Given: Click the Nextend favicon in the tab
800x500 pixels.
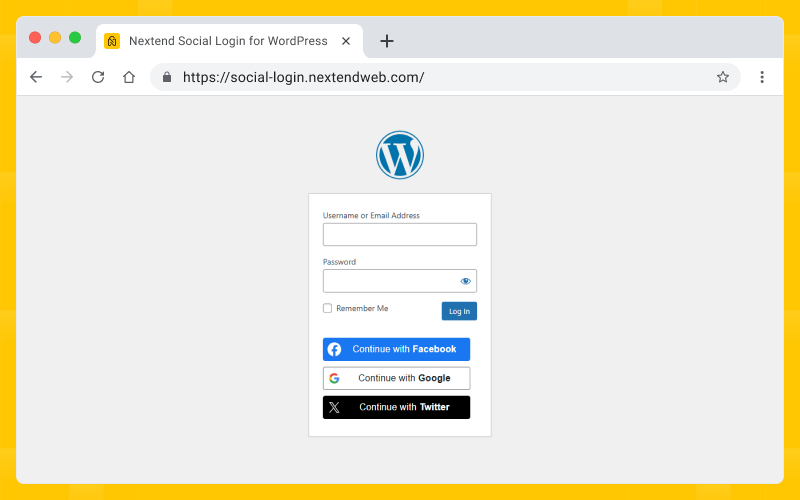Looking at the screenshot, I should point(112,41).
